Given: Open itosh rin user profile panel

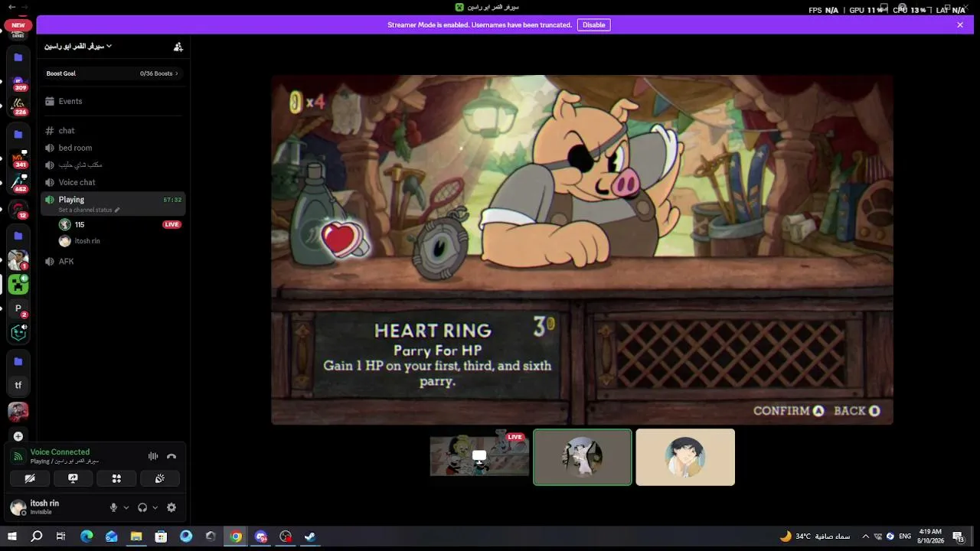Looking at the screenshot, I should pyautogui.click(x=55, y=507).
